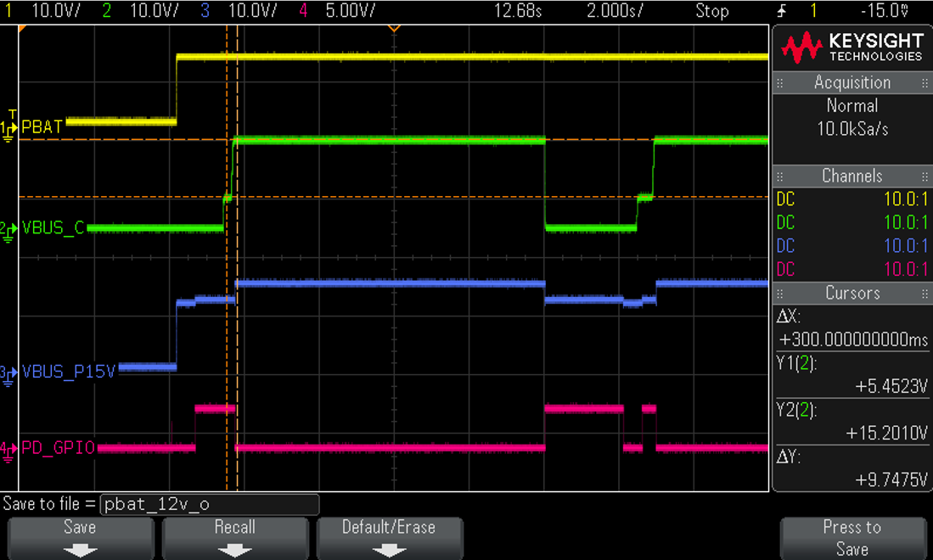The image size is (933, 560).
Task: Click the 2.000s/ timebase readout
Action: coord(615,10)
